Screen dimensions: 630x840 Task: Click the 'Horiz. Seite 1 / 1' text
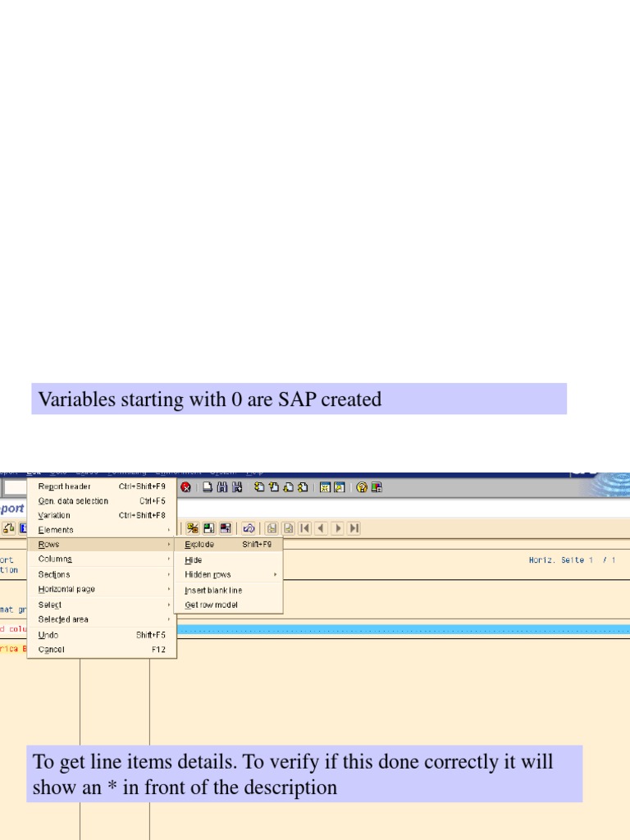[572, 559]
